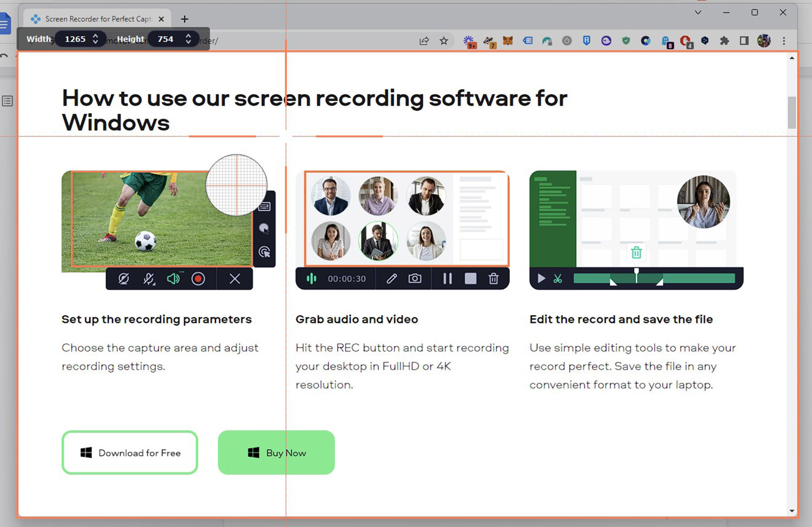Click the 00:00:30 recording timer

[x=346, y=279]
